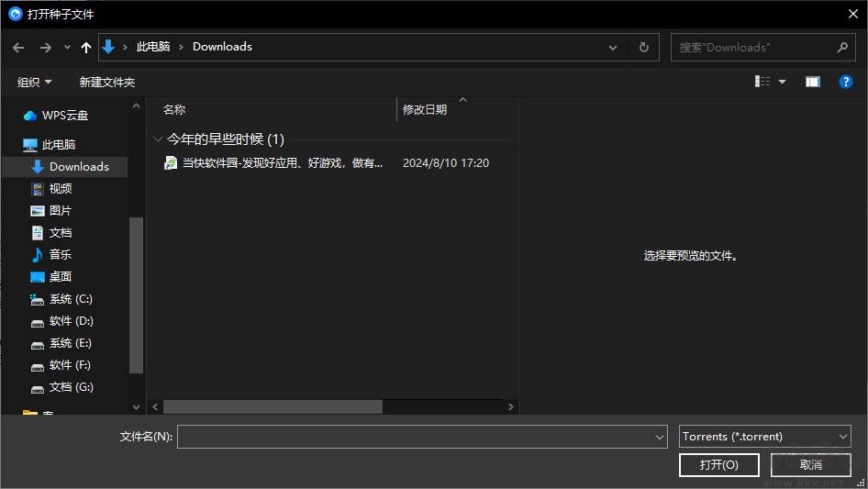
Task: Click the magnifier search icon
Action: pyautogui.click(x=842, y=48)
